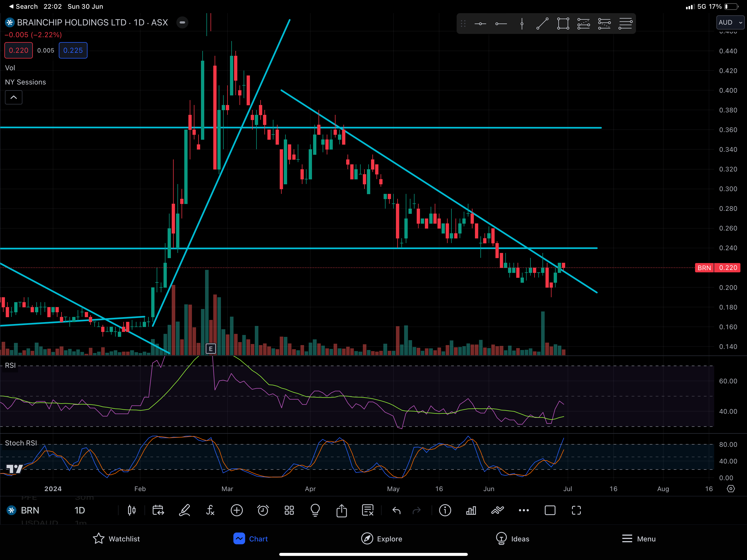Select the vertical line drawing tool
Viewport: 747px width, 560px height.
click(522, 24)
